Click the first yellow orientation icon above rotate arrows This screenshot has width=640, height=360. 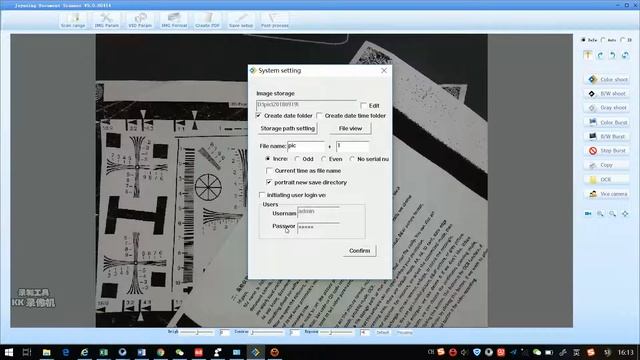click(x=588, y=55)
